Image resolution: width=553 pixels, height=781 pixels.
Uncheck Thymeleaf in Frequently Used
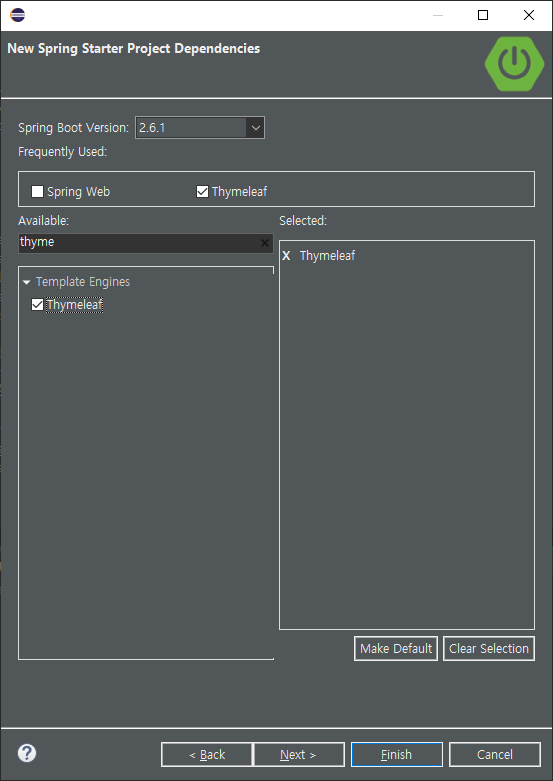pos(202,191)
